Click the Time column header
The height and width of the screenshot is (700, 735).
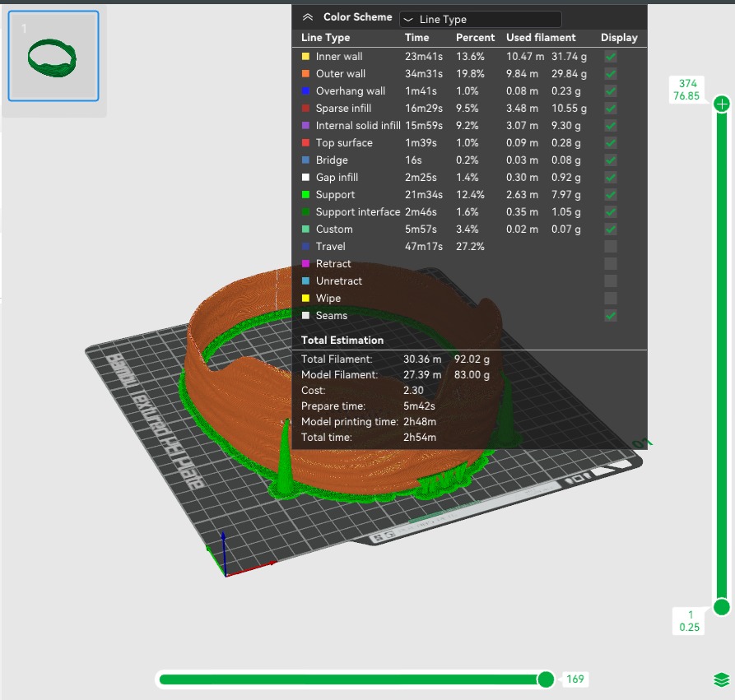coord(416,38)
